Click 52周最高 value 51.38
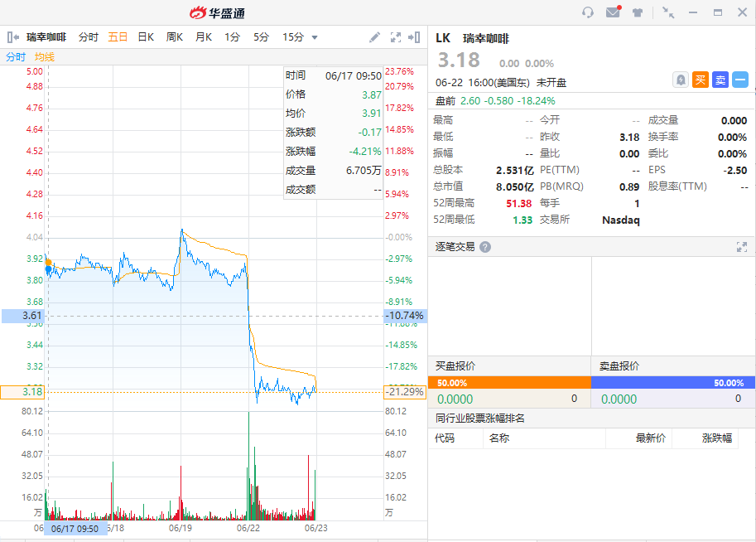 519,204
